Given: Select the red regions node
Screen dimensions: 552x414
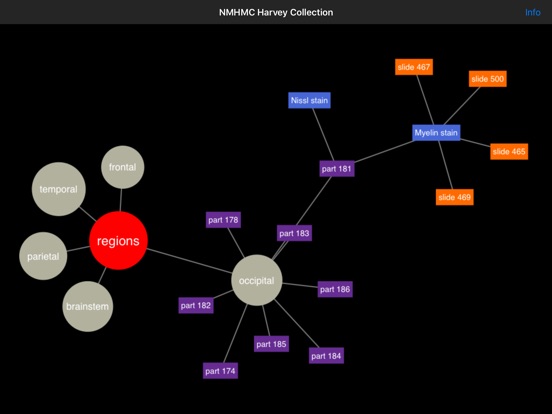Looking at the screenshot, I should click(118, 241).
